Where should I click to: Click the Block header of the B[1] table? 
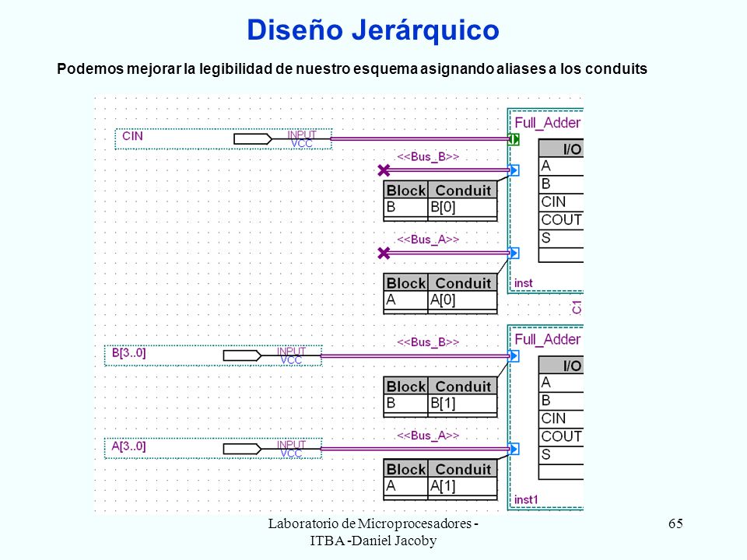[406, 387]
